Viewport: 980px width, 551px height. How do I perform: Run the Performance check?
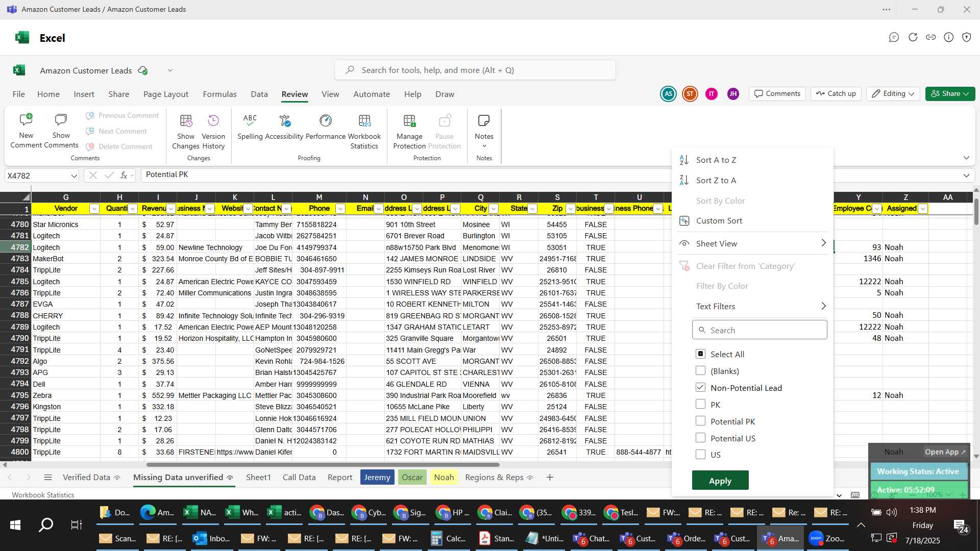(x=326, y=127)
